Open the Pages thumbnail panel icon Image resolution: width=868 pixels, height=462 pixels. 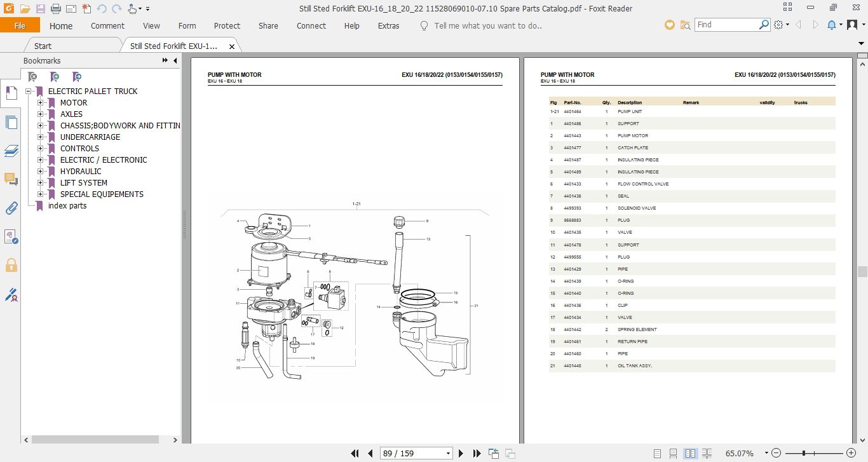(x=11, y=122)
